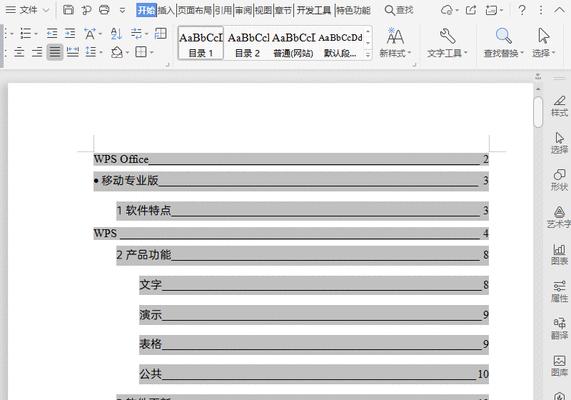Open the 审阅 tab
571x400 pixels.
[x=243, y=10]
